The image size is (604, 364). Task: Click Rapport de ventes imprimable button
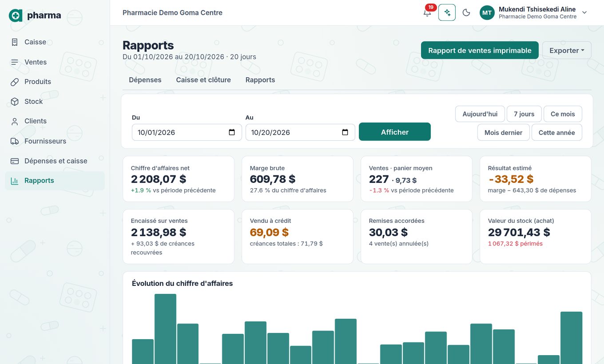[x=480, y=50]
